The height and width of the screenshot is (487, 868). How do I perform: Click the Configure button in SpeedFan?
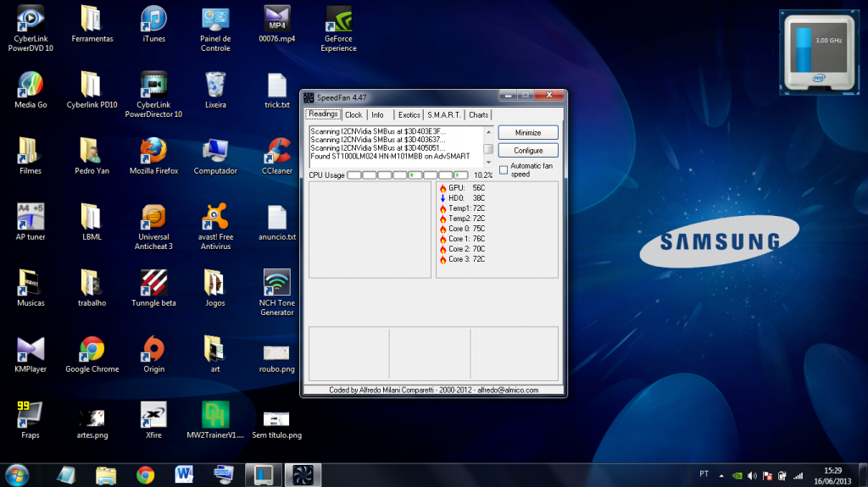click(528, 150)
